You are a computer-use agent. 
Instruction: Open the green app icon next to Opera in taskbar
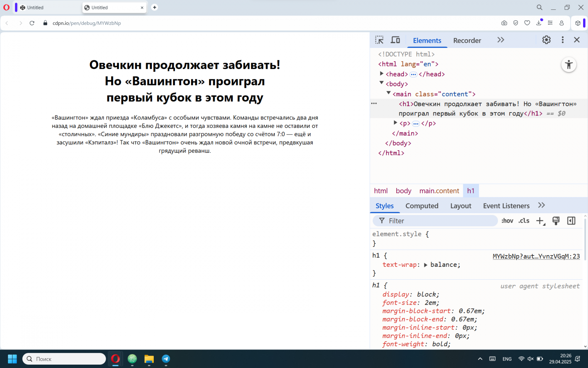pos(132,359)
